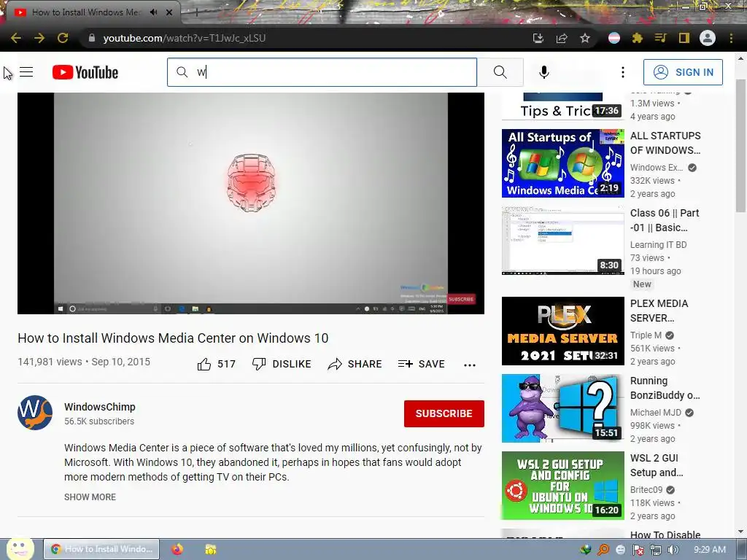Go to YouTube home via logo
Image resolution: width=747 pixels, height=560 pixels.
(85, 72)
